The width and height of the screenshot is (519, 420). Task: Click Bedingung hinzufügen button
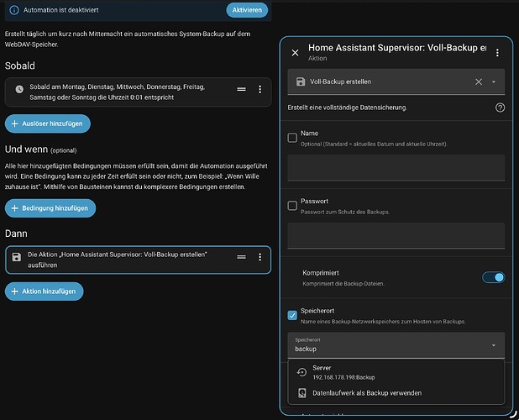click(50, 208)
